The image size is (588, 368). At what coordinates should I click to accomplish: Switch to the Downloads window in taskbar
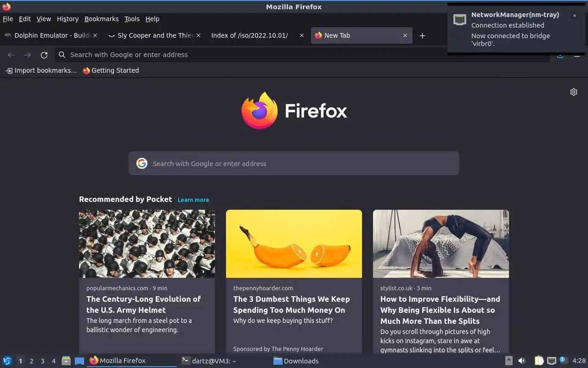(317, 361)
